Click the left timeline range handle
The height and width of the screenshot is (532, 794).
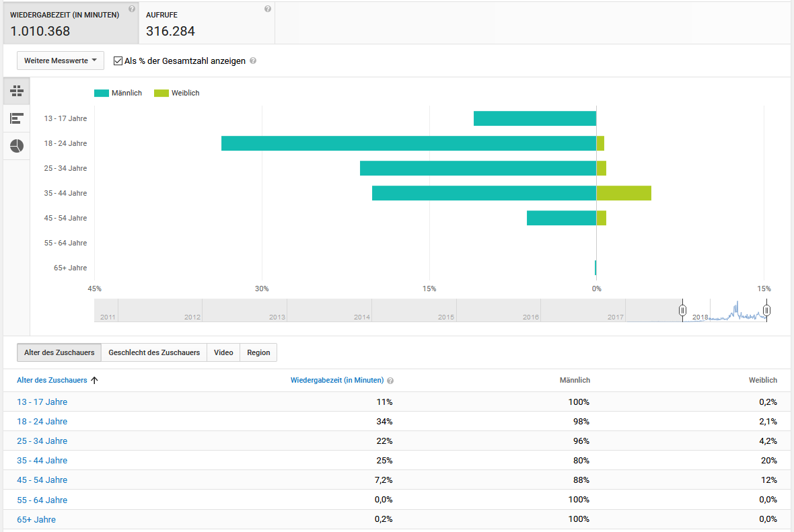(x=682, y=310)
